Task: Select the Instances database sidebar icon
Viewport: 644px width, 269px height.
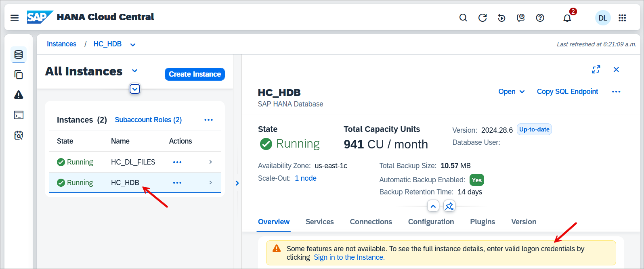Action: (x=19, y=54)
